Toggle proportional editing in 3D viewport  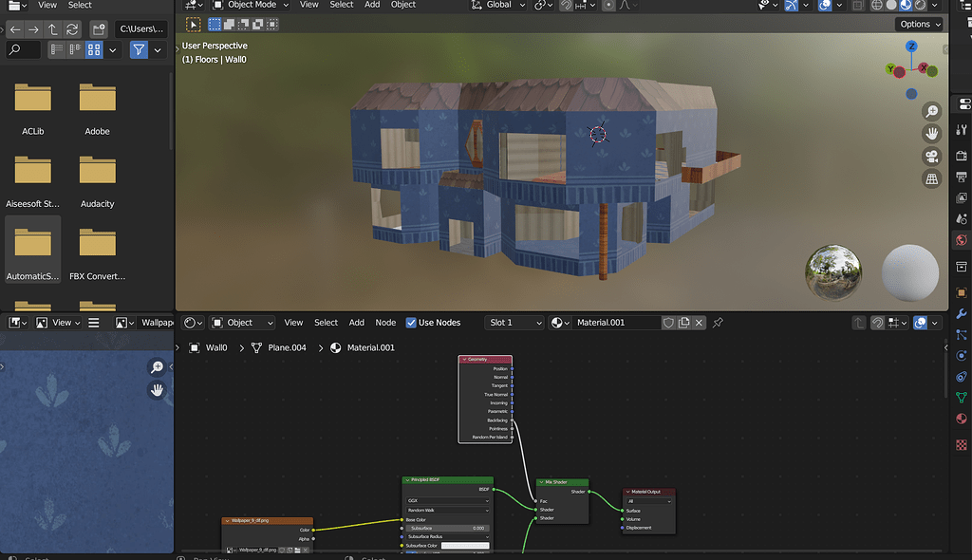tap(608, 5)
